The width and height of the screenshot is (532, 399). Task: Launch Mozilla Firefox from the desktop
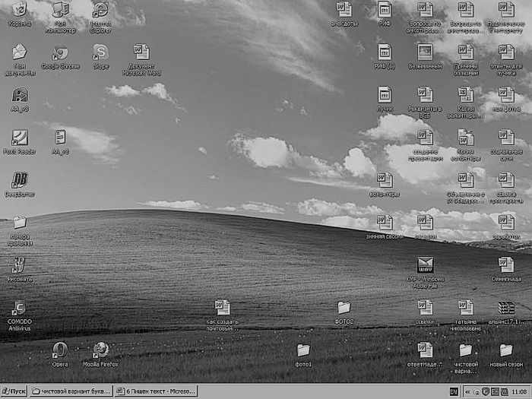pyautogui.click(x=100, y=350)
